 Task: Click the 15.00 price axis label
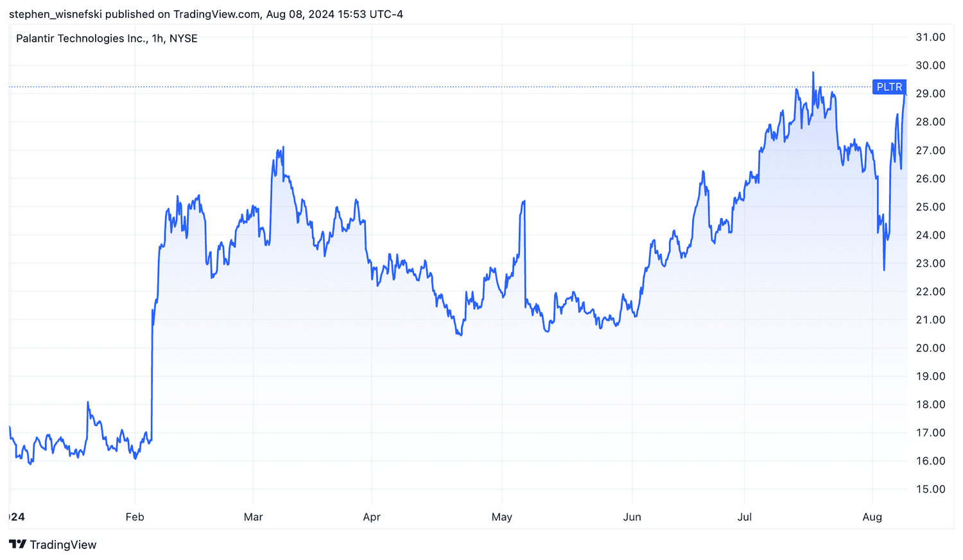(x=930, y=489)
